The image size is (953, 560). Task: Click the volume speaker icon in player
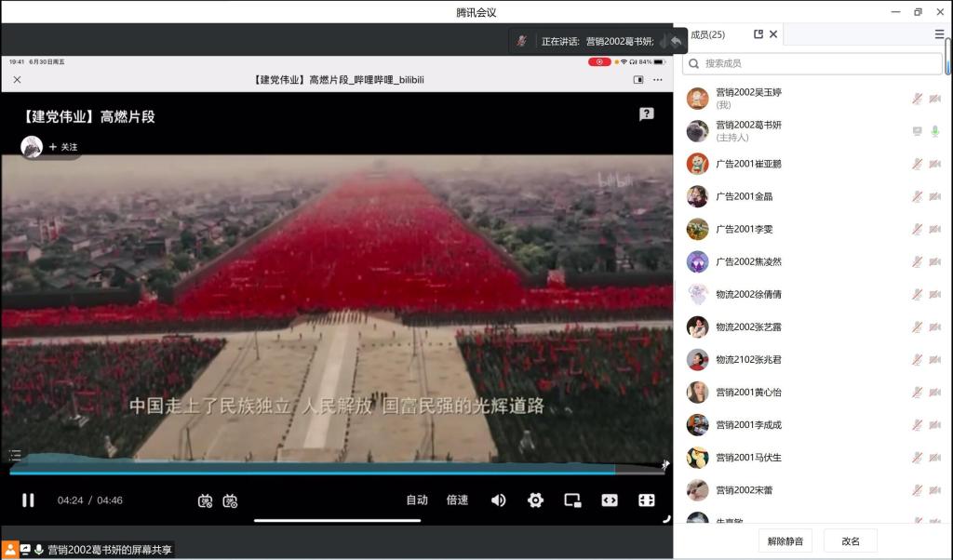[499, 500]
